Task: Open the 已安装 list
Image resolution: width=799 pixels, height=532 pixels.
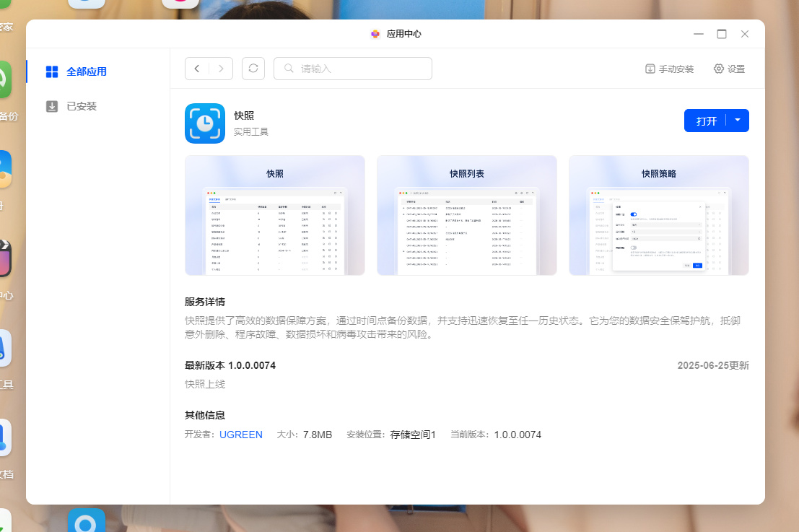Action: [81, 107]
